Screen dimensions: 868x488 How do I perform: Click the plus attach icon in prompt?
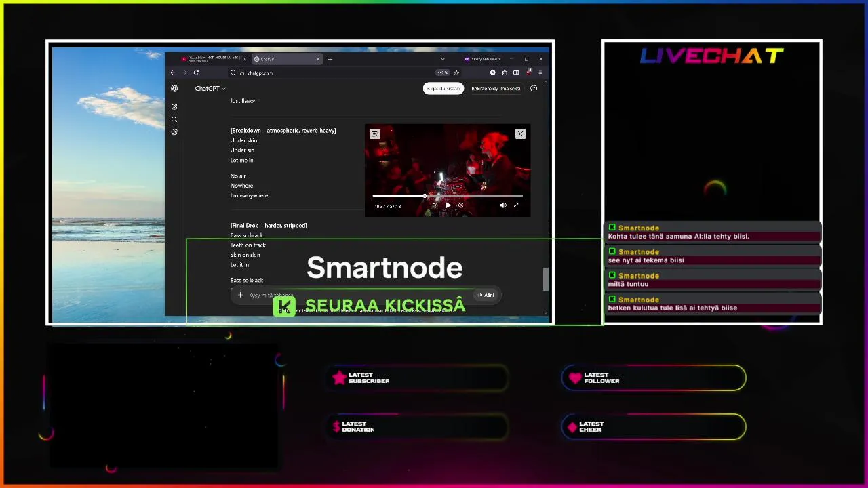pyautogui.click(x=240, y=295)
